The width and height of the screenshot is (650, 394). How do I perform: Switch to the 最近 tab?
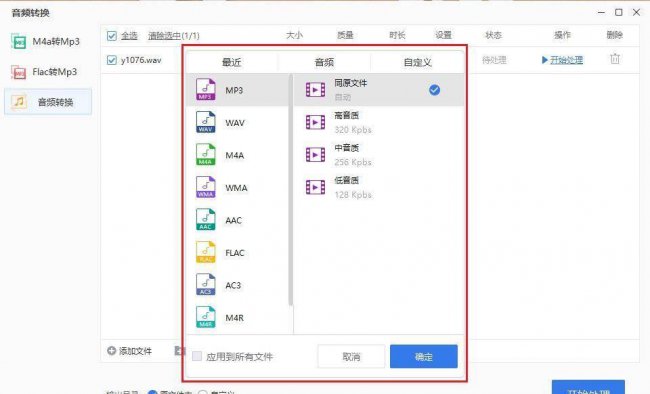click(232, 62)
